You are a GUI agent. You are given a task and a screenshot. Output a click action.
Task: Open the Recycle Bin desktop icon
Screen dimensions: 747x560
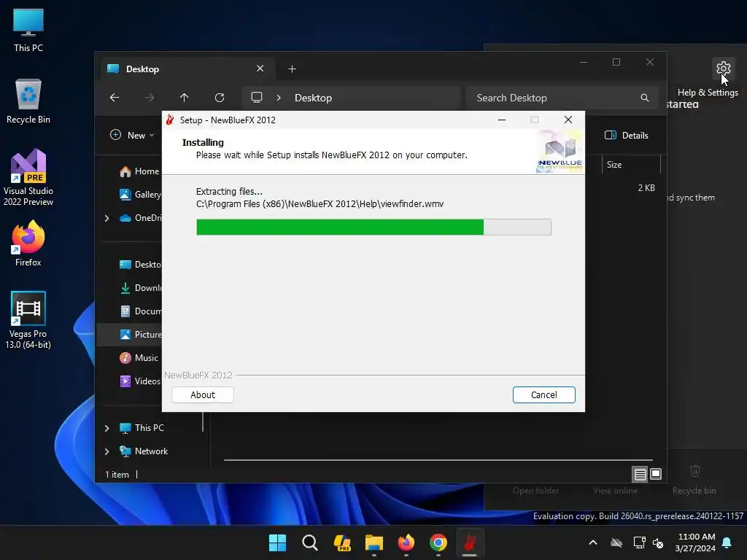pyautogui.click(x=28, y=101)
